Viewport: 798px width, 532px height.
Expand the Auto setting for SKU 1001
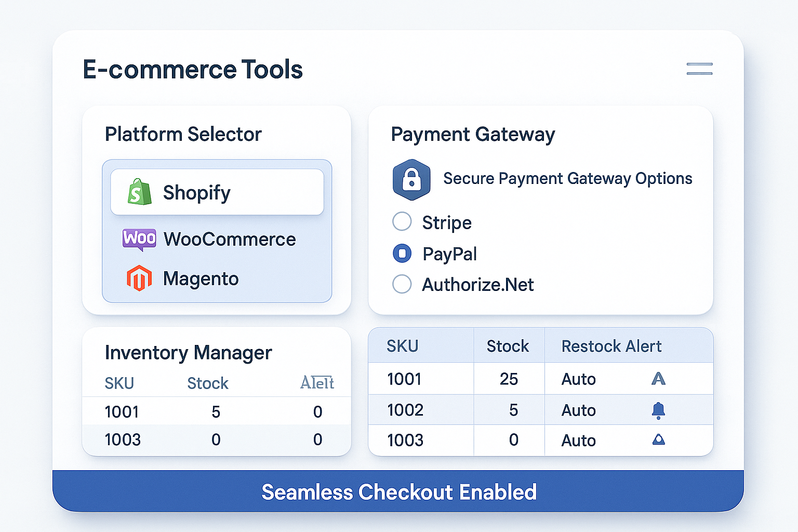click(x=578, y=379)
